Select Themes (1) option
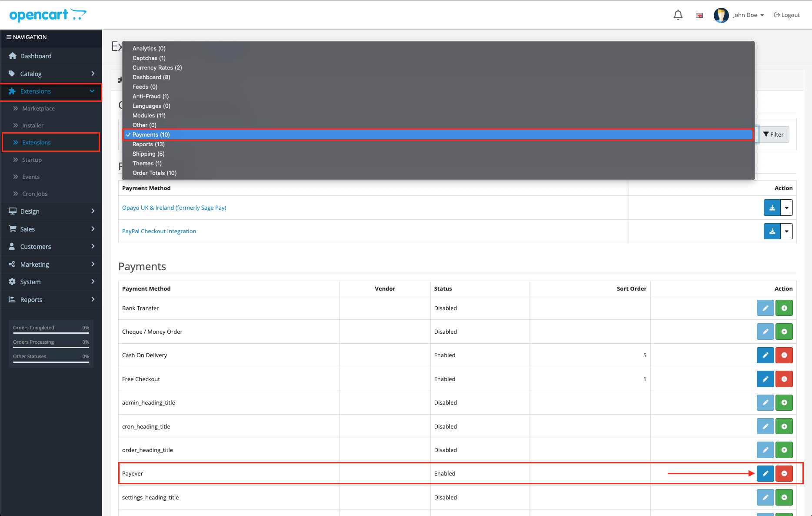Viewport: 812px width, 516px height. [x=438, y=163]
